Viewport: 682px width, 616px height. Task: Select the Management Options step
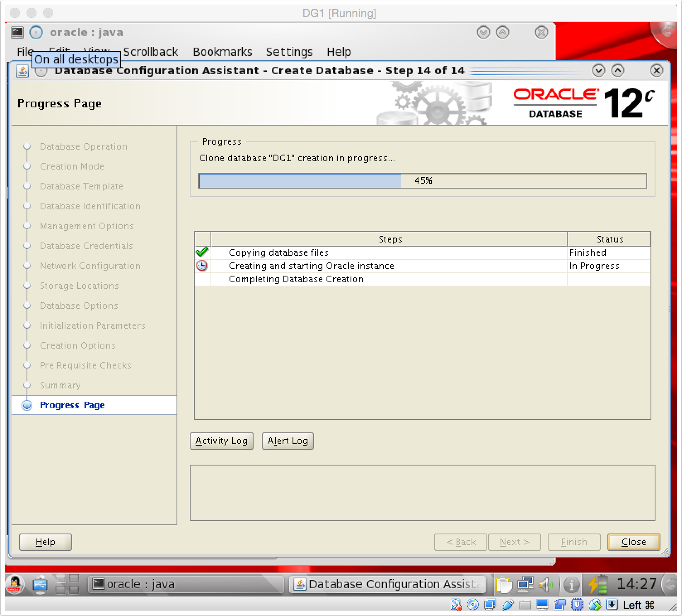(87, 226)
